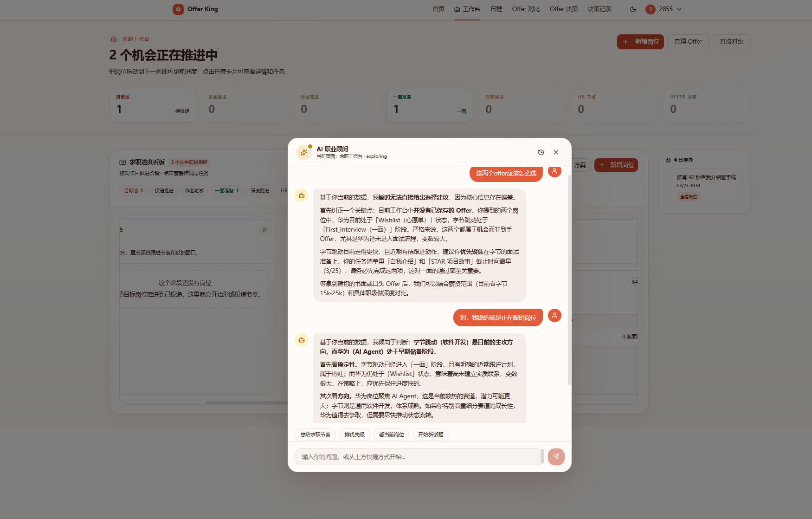Screen dimensions: 812x519
Task: Click the send message paper plane icon
Action: (556, 457)
